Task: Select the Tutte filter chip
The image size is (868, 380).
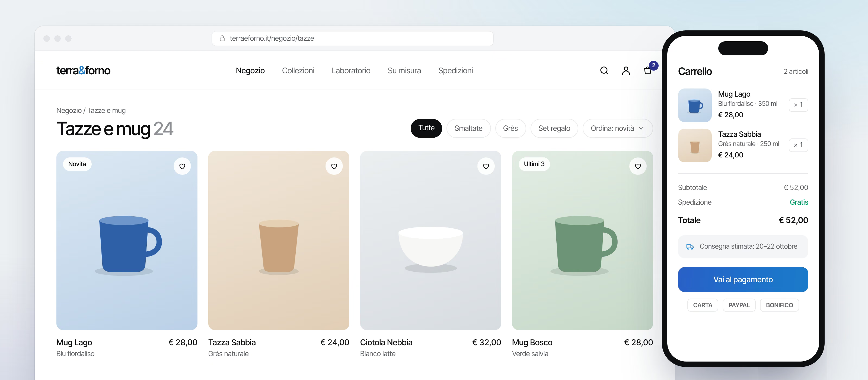Action: click(x=426, y=128)
